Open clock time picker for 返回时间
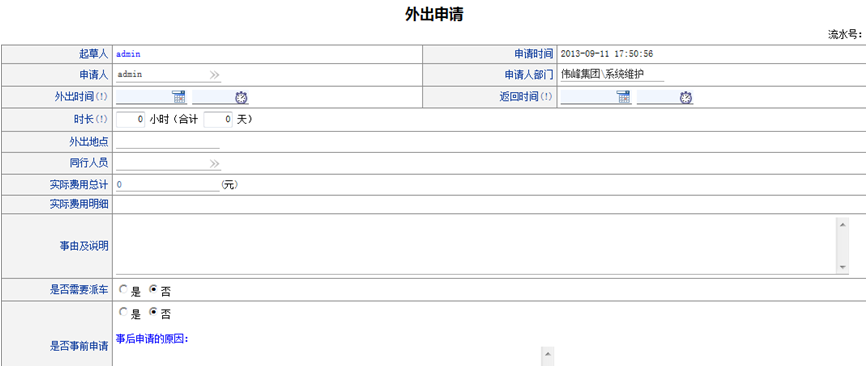 [686, 98]
